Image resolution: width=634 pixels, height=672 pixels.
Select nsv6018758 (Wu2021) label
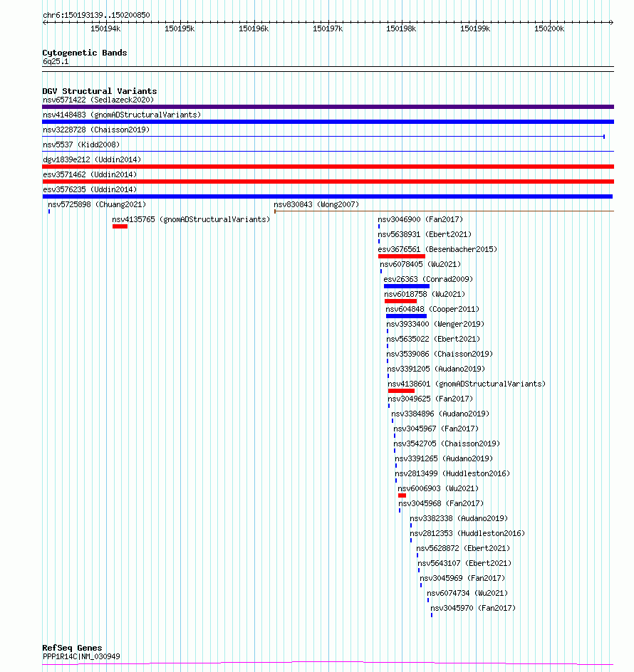(x=425, y=295)
